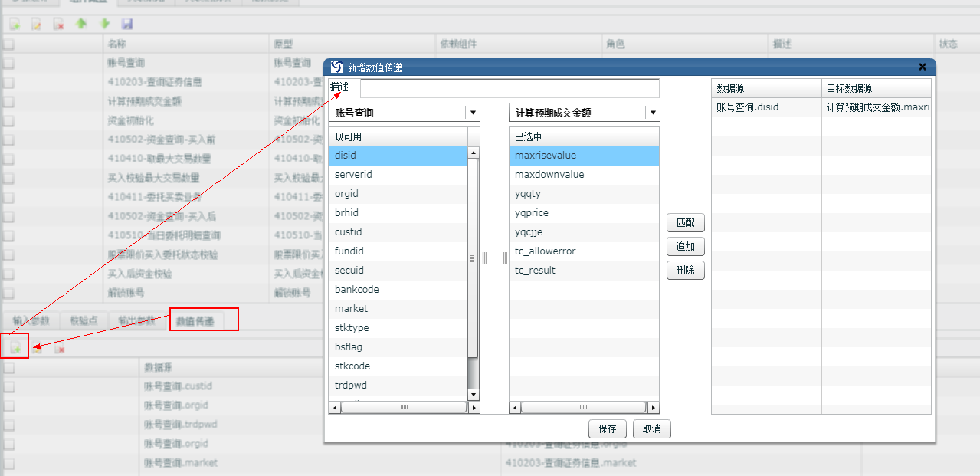This screenshot has height=476, width=980.
Task: Click the add icon in 数值传递 toolbar
Action: tap(15, 349)
